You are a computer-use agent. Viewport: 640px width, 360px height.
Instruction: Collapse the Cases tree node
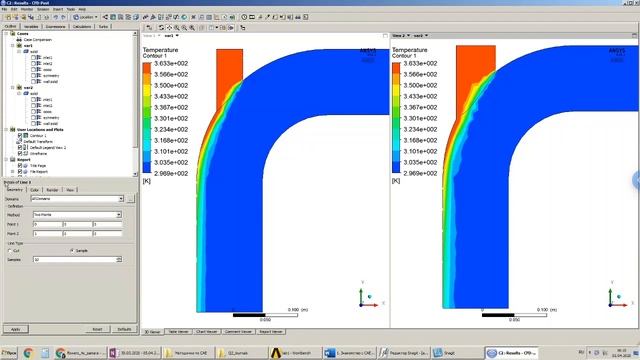coord(7,33)
